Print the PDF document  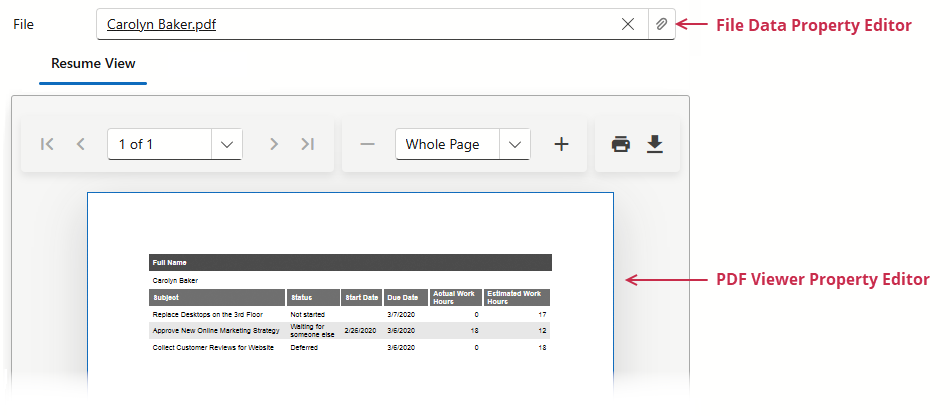(621, 144)
